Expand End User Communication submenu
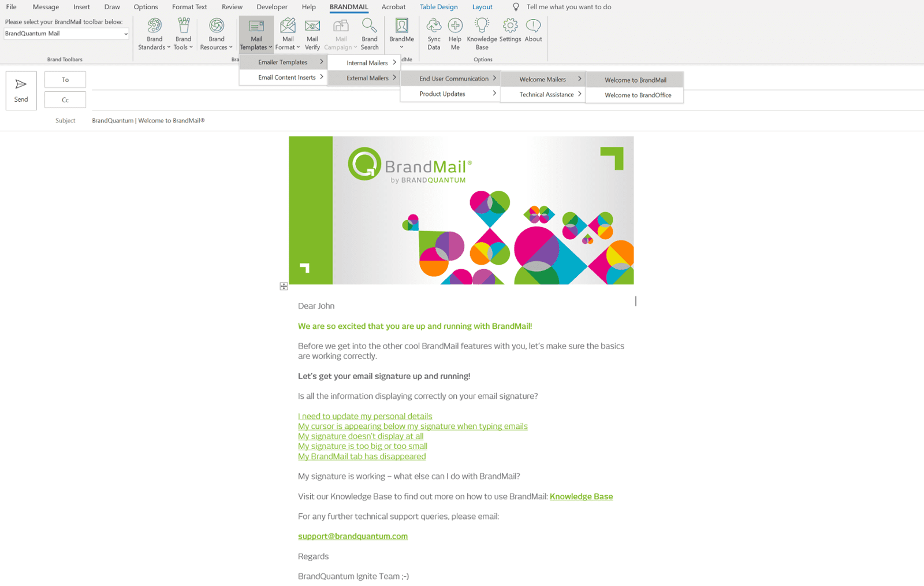 tap(450, 78)
